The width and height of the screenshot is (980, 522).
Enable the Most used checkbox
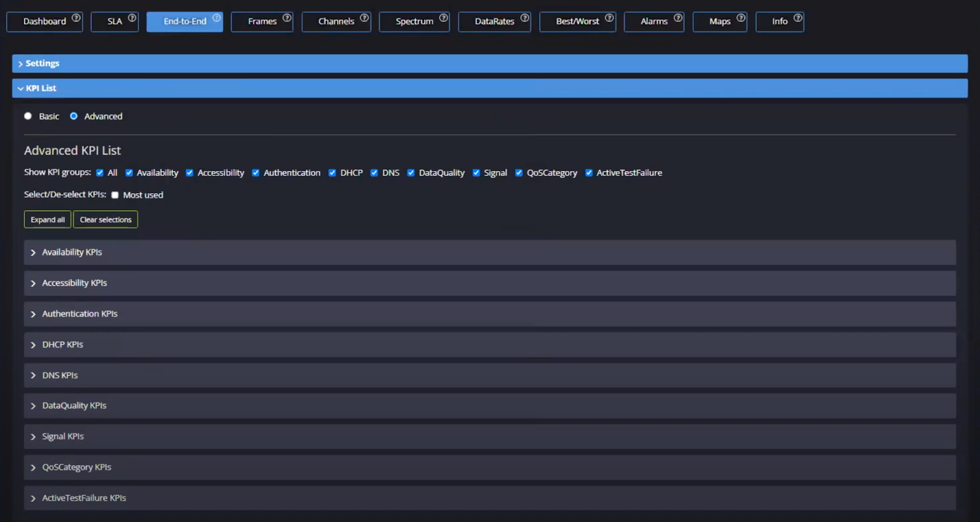(115, 195)
